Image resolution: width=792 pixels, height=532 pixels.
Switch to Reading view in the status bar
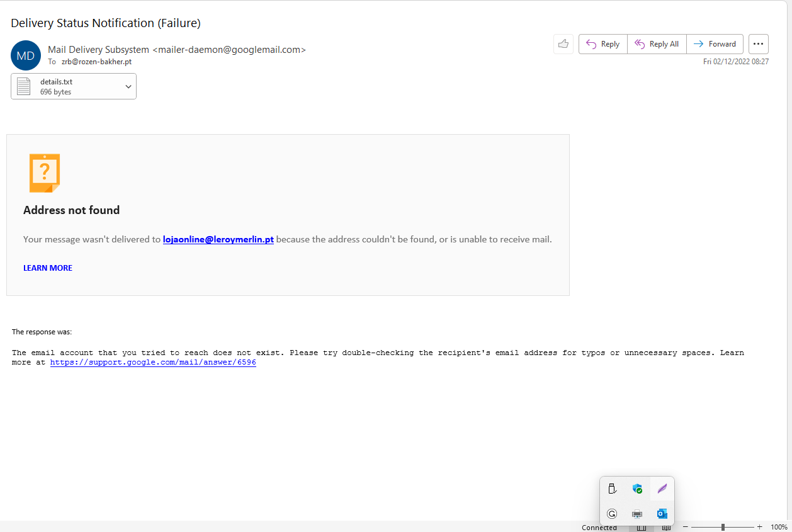click(x=667, y=527)
